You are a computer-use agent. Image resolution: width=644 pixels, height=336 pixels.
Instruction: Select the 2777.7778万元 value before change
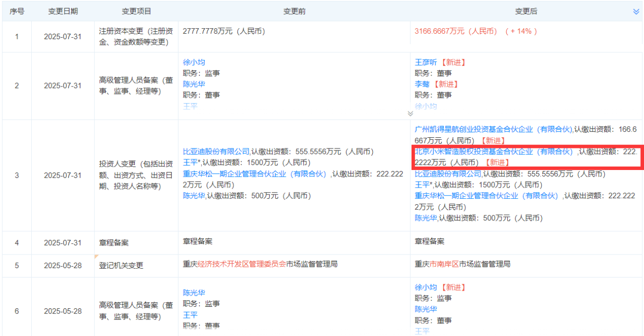coord(224,31)
